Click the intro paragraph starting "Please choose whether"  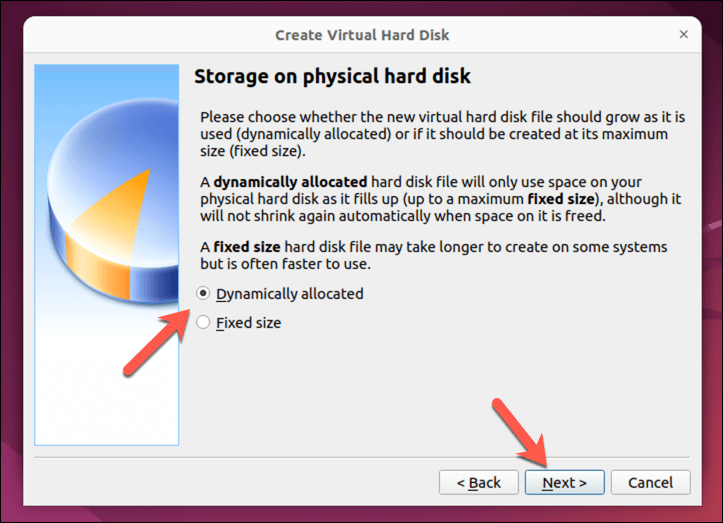(x=434, y=134)
